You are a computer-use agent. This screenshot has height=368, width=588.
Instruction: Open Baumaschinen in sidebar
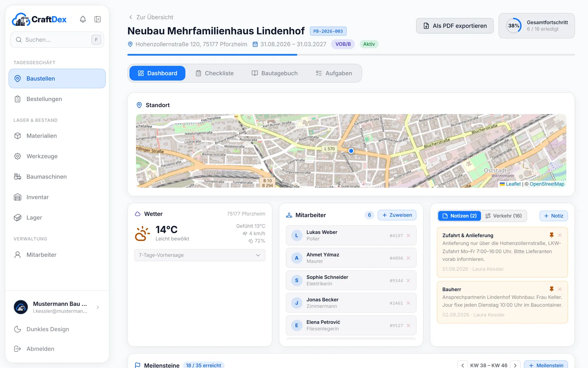(57, 177)
